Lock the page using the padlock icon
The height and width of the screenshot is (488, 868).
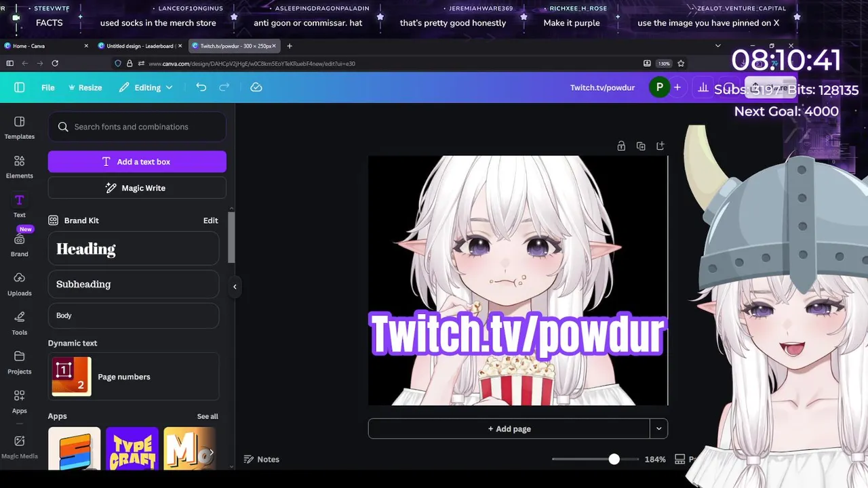click(x=621, y=146)
